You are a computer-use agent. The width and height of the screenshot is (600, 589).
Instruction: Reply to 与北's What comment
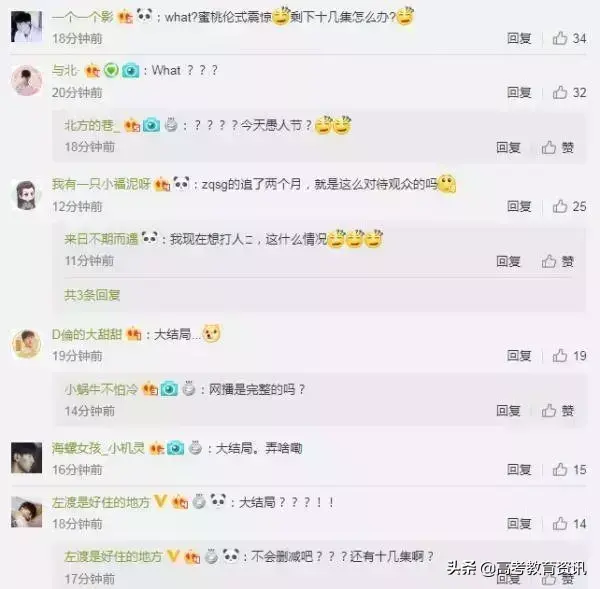[519, 92]
